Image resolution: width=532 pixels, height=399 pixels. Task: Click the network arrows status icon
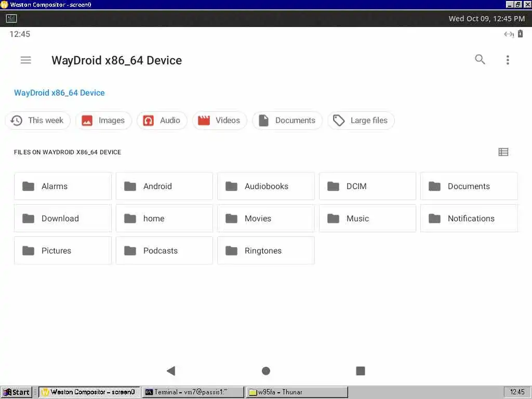[x=509, y=34]
